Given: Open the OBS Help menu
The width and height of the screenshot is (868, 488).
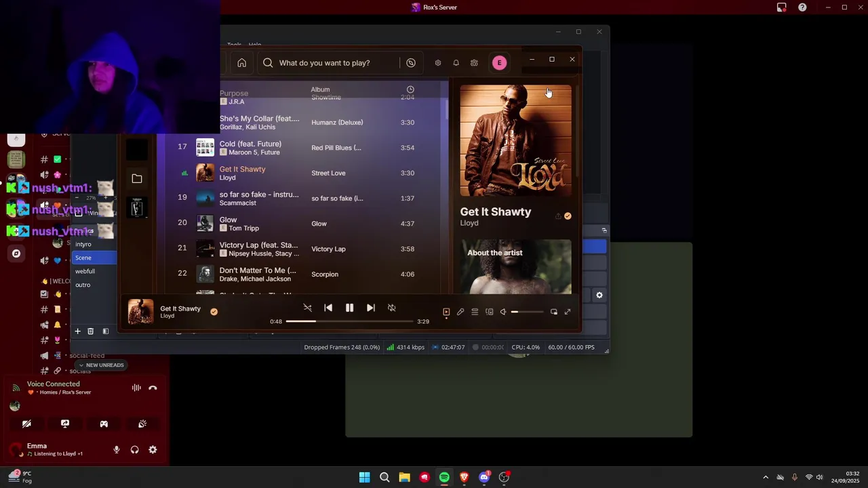Looking at the screenshot, I should click(x=255, y=45).
